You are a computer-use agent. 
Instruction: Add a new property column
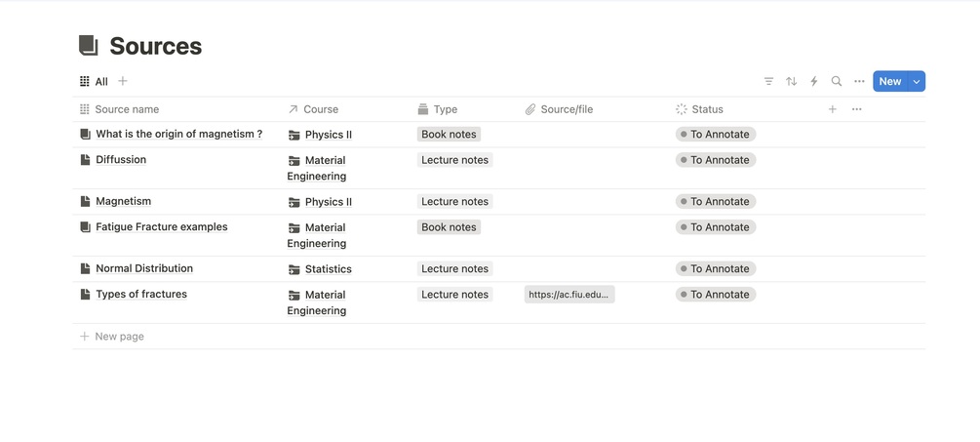pos(832,109)
